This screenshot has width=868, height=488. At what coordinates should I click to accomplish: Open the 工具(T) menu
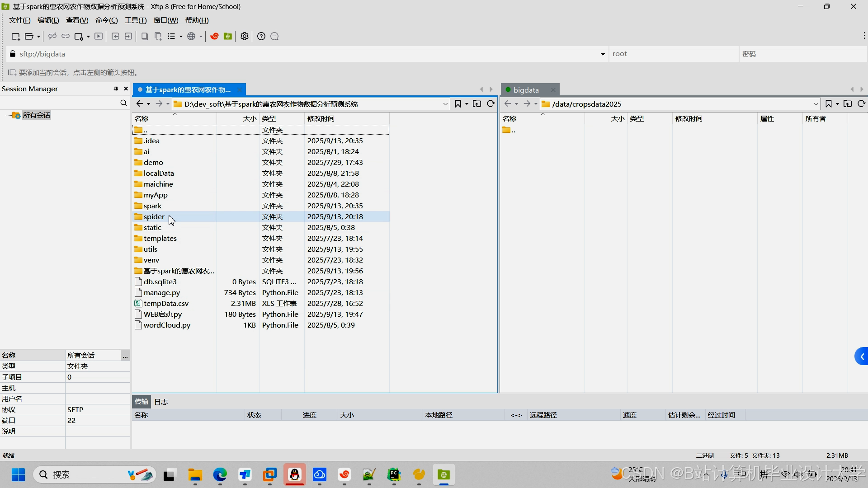pos(135,20)
